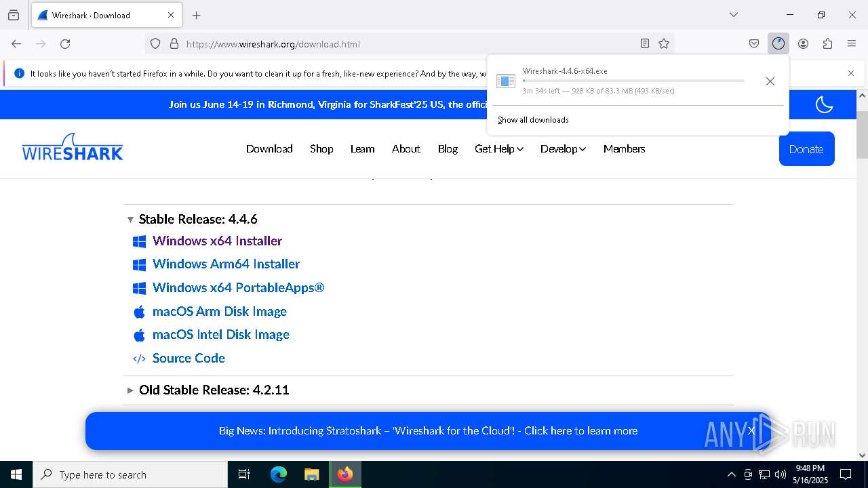This screenshot has height=488, width=868.
Task: Open the extensions puzzle icon
Action: click(x=827, y=43)
